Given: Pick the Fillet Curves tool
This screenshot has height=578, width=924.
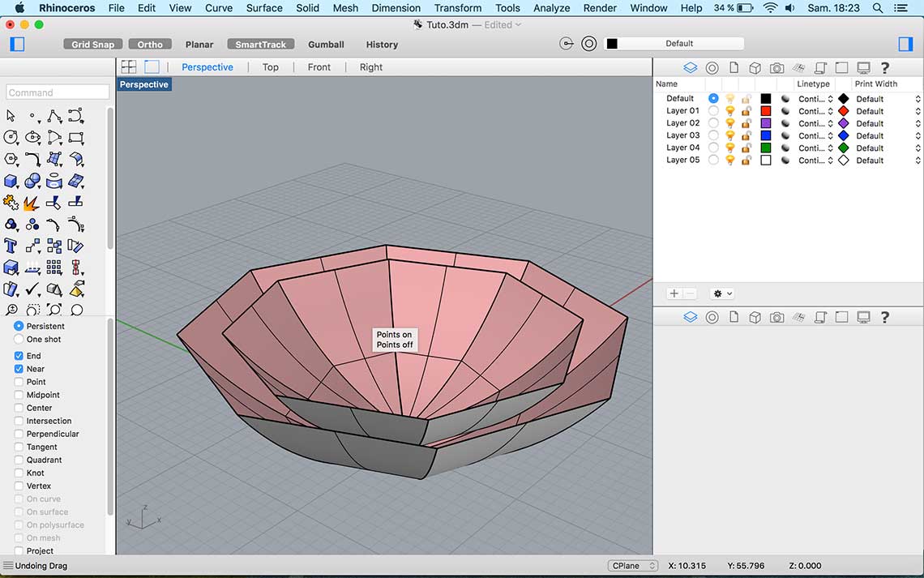Looking at the screenshot, I should click(x=32, y=159).
